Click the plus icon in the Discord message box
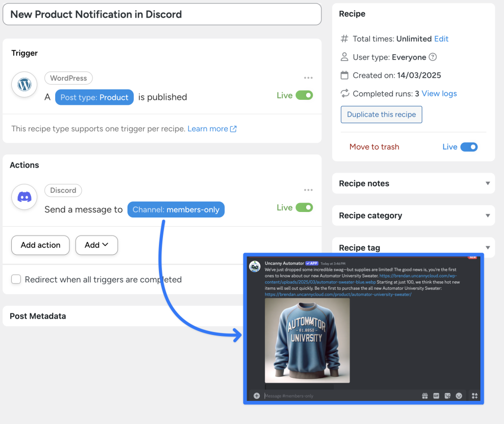This screenshot has height=424, width=504. tap(256, 395)
